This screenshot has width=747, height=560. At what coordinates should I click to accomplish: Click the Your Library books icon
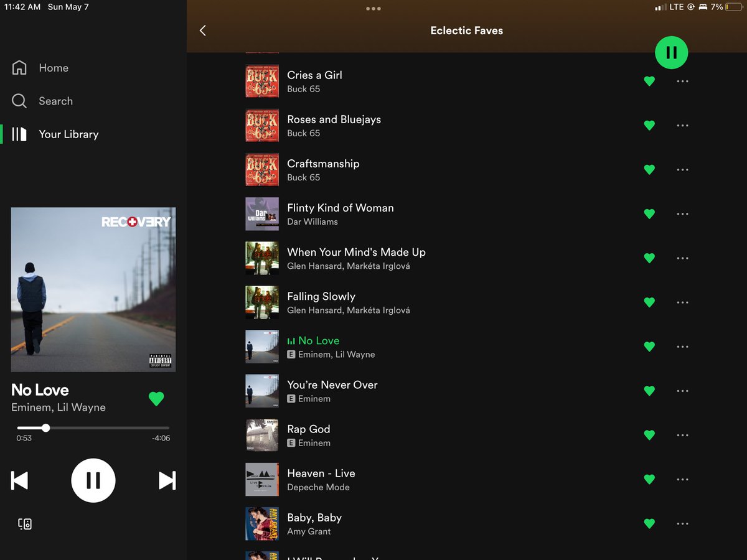point(19,134)
